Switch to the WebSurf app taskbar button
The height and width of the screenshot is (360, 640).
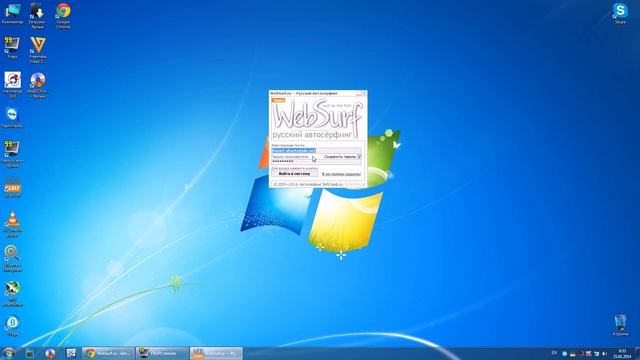[x=216, y=353]
